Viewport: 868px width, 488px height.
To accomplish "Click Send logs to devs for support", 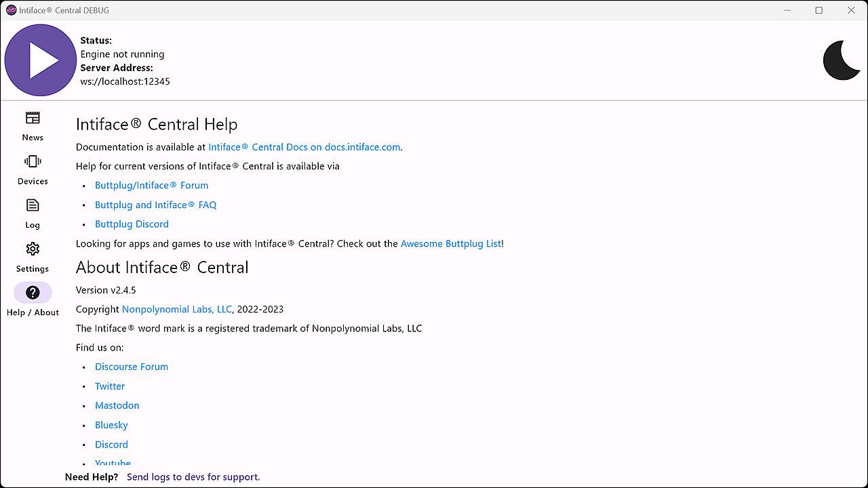I will 193,477.
